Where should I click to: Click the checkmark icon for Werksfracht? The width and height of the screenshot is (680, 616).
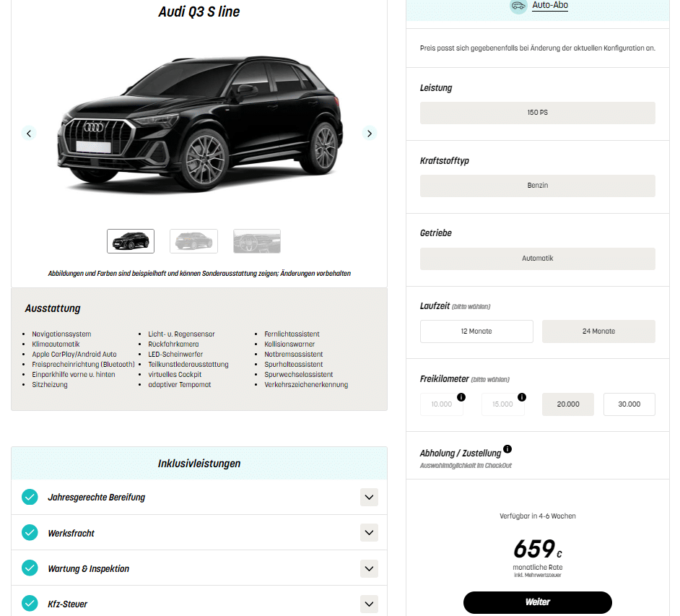[x=30, y=533]
